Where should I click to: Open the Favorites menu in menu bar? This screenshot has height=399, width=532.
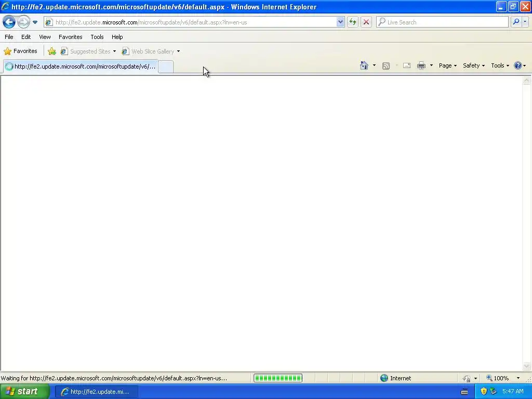70,37
